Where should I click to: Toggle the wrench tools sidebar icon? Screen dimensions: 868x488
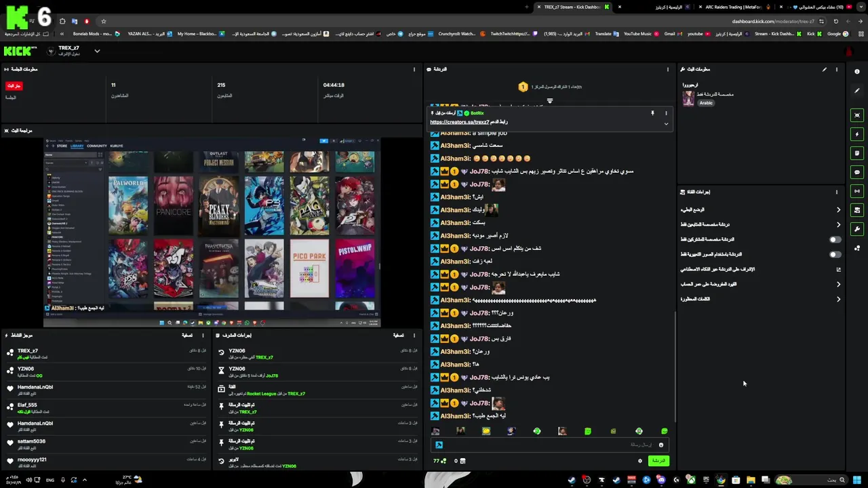(857, 229)
